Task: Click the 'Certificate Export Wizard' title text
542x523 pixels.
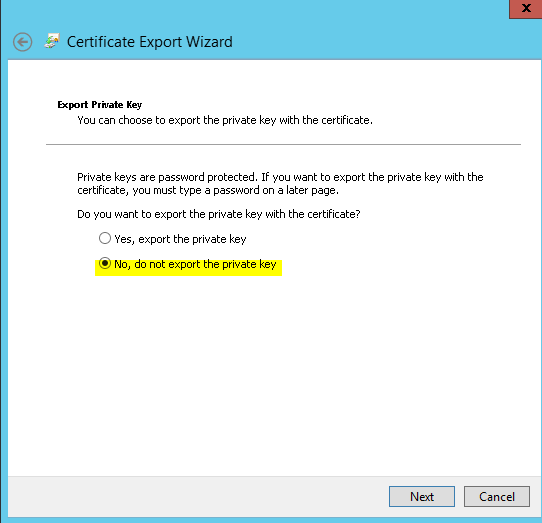Action: pos(150,42)
